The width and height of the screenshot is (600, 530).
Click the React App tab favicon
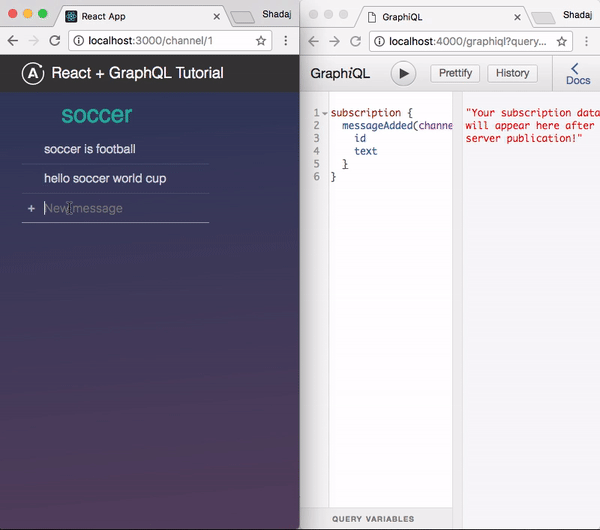(x=71, y=16)
